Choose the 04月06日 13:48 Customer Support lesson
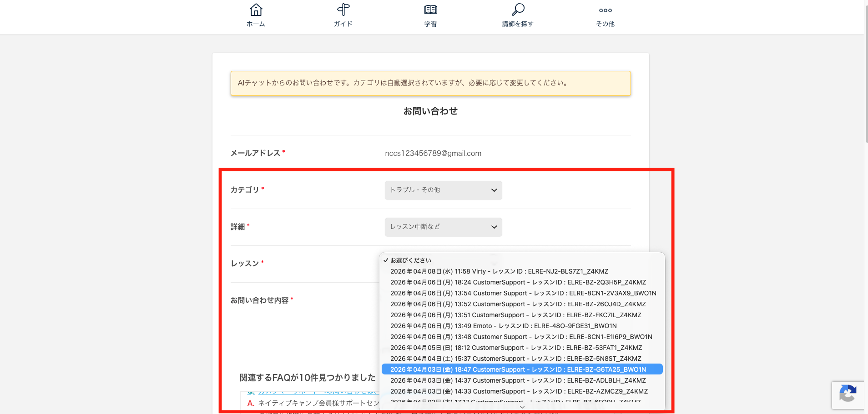The image size is (868, 414). pos(521,337)
